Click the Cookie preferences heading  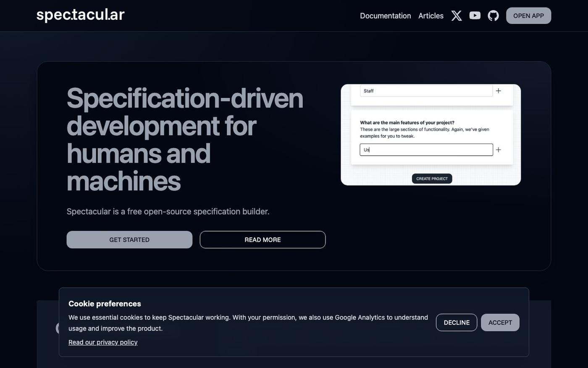[105, 304]
